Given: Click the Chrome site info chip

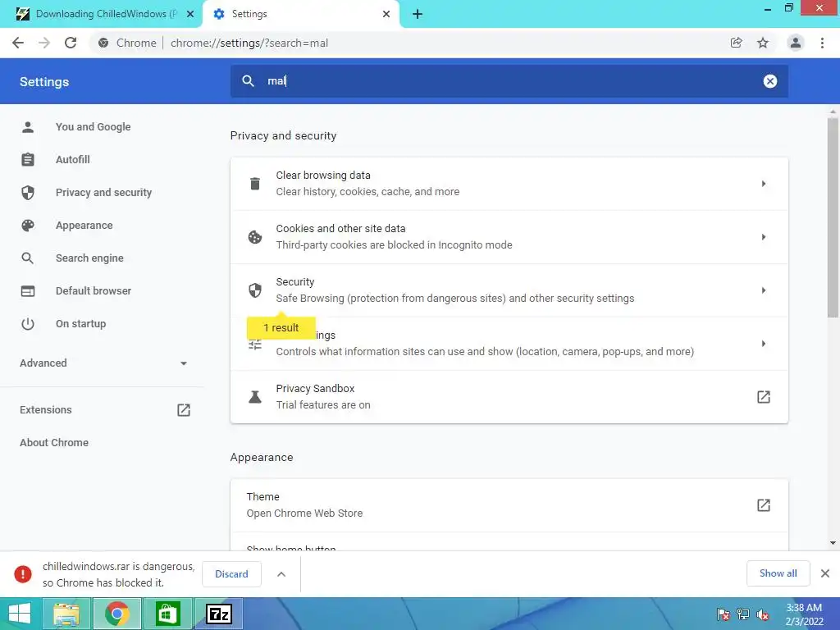Looking at the screenshot, I should click(x=127, y=43).
